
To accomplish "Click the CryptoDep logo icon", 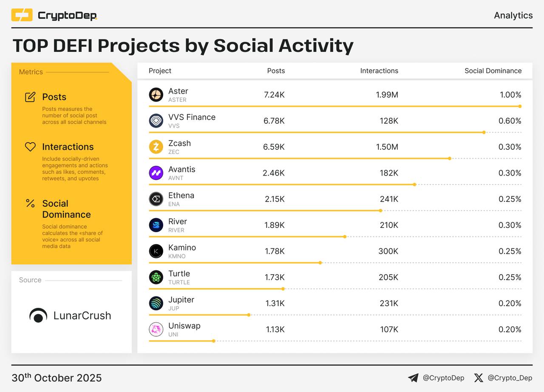I will tap(22, 15).
